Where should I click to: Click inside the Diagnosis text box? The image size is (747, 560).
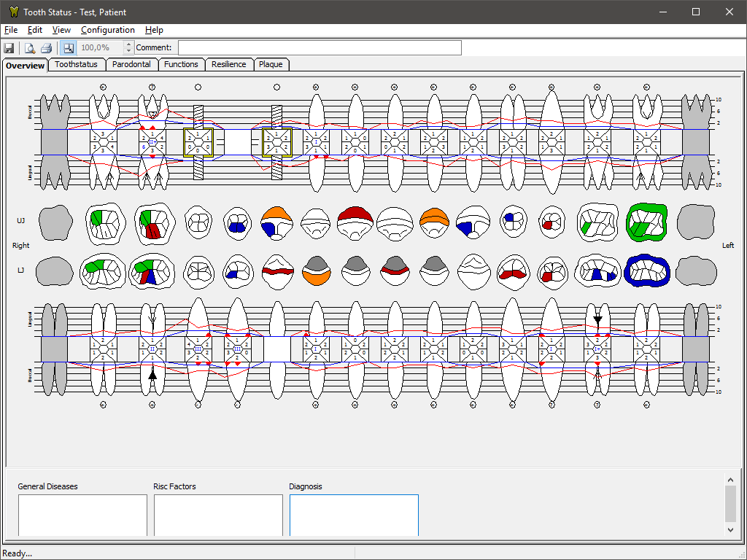[354, 515]
